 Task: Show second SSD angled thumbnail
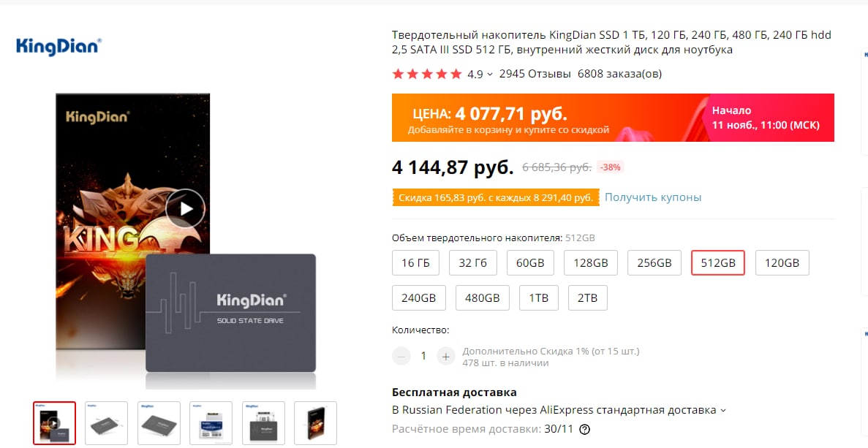106,423
